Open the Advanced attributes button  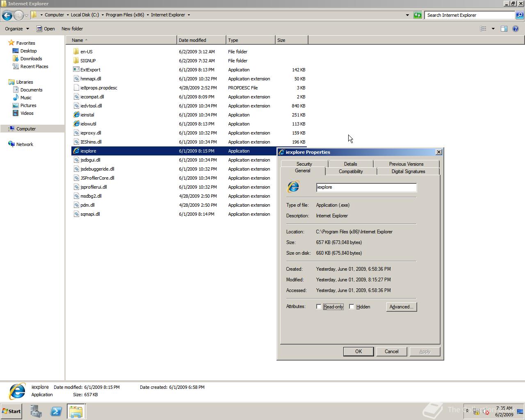402,307
